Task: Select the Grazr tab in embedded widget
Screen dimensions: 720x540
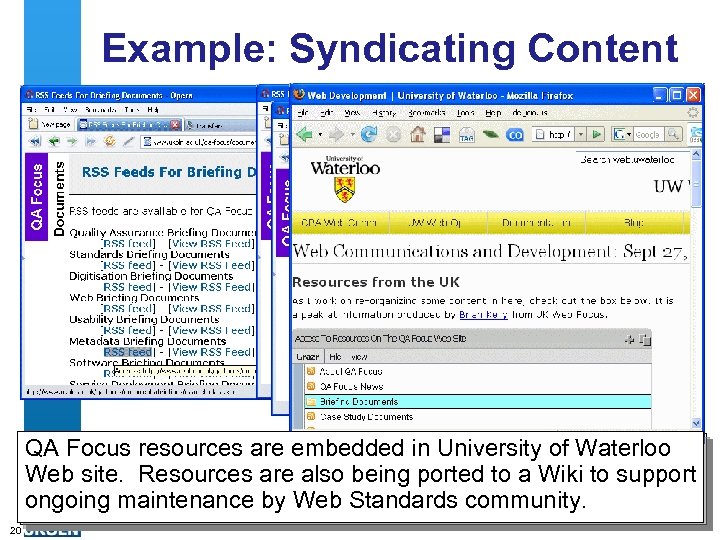Action: point(307,357)
